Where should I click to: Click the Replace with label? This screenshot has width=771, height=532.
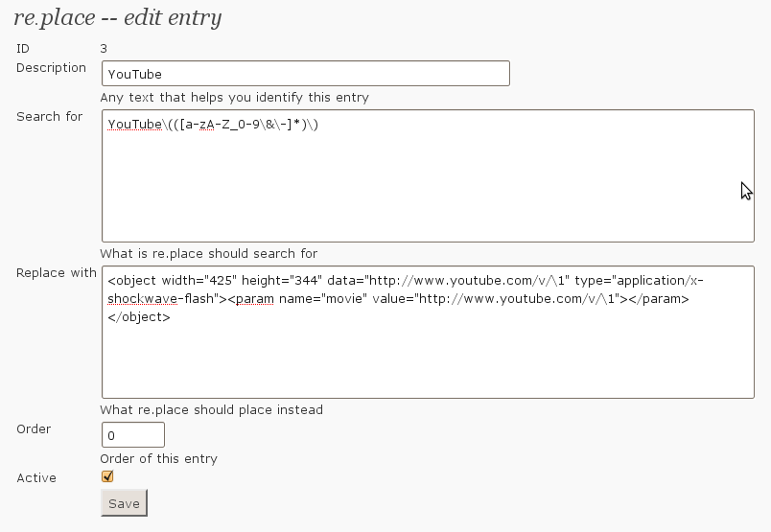click(x=57, y=273)
